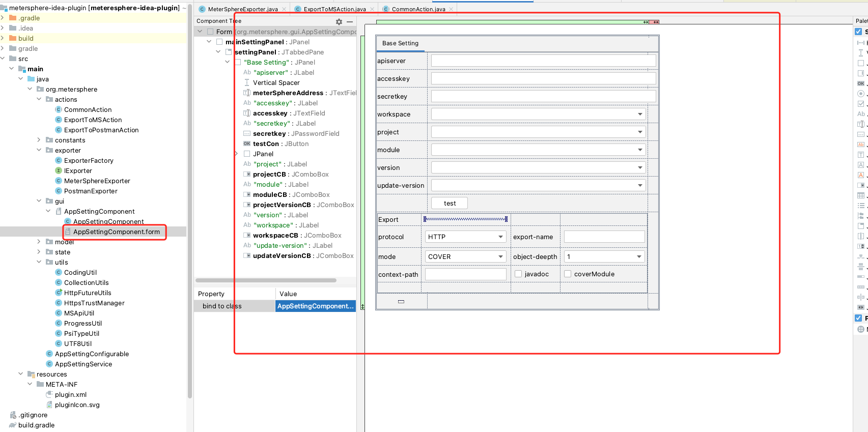Open the protocol HTTP dropdown
The width and height of the screenshot is (868, 432).
465,237
